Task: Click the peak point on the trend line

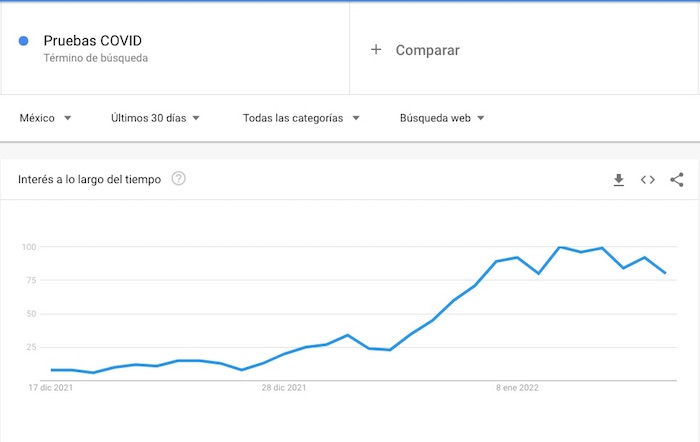Action: (560, 247)
